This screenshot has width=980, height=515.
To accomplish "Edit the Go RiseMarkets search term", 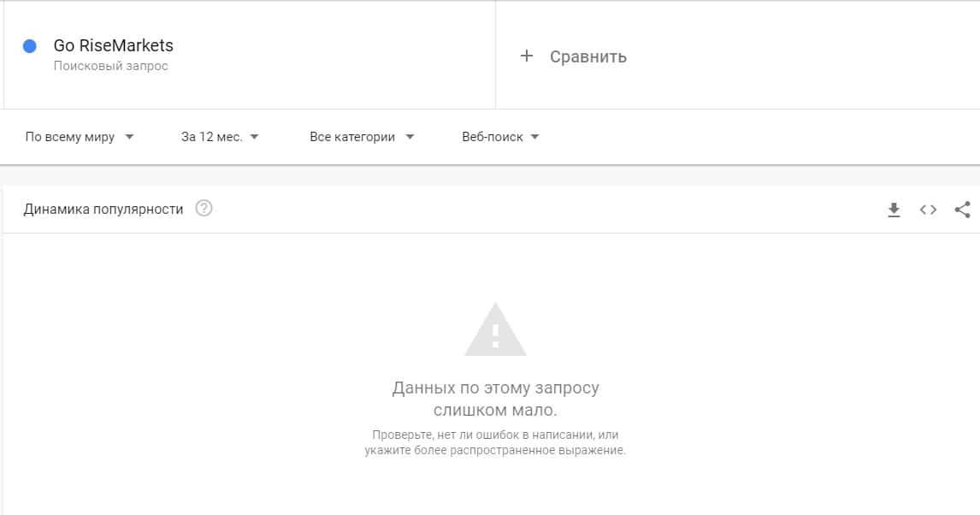I will pos(113,45).
